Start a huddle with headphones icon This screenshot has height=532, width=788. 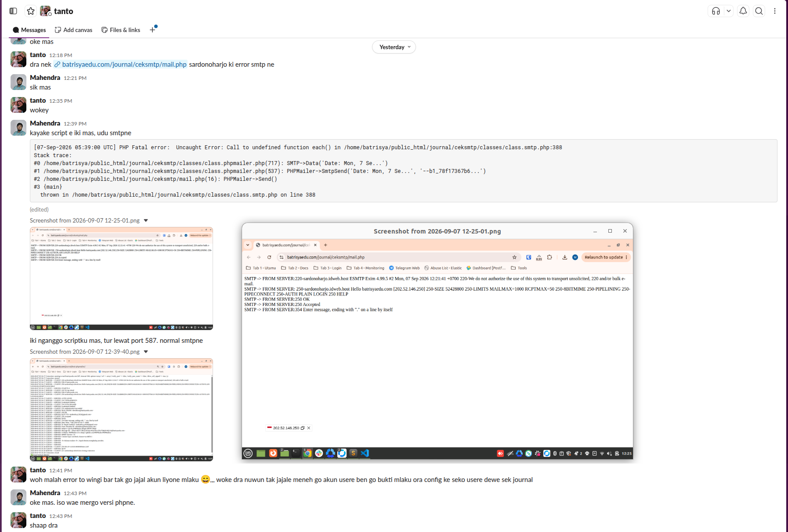(716, 11)
